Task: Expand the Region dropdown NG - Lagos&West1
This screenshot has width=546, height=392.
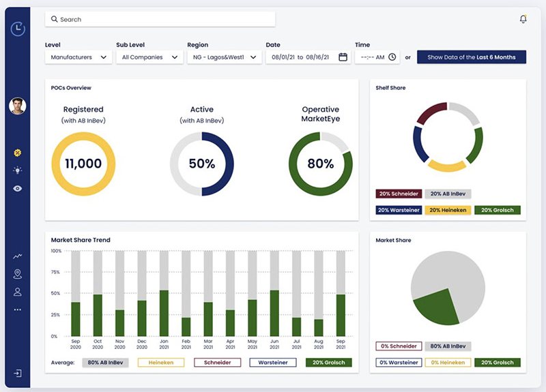Action: click(225, 57)
